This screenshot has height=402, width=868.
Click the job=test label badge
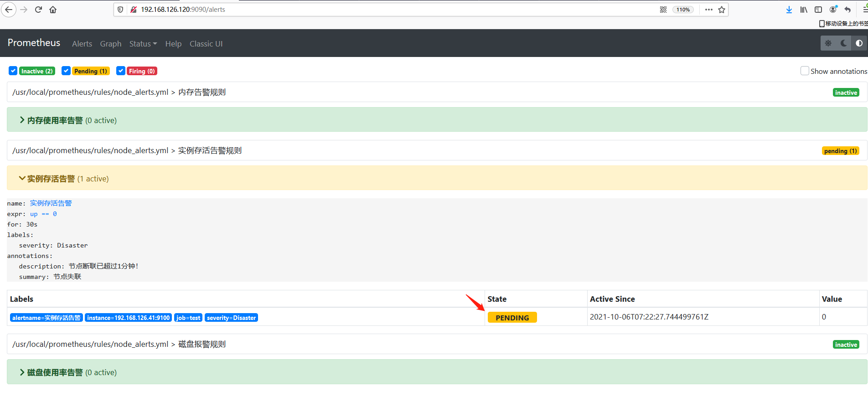point(188,318)
